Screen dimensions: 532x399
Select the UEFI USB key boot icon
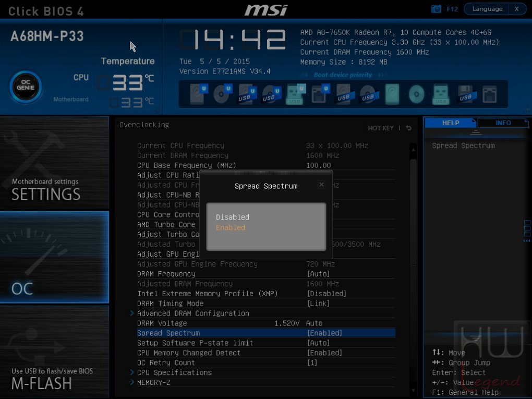[x=296, y=94]
